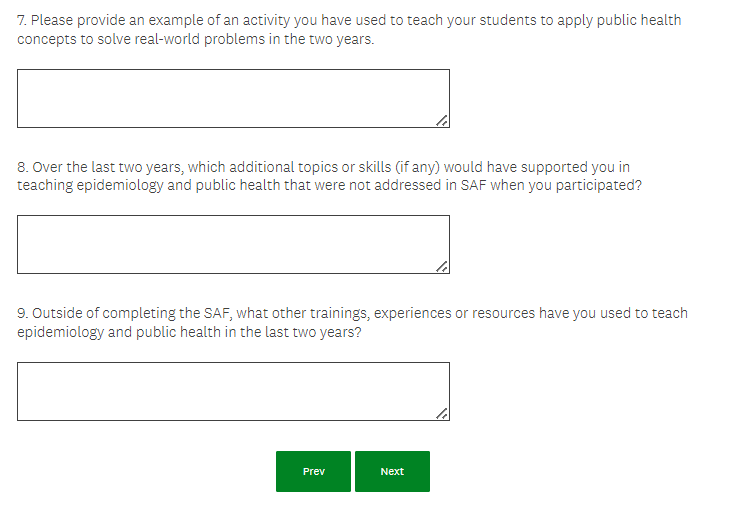Click into the question 8 answer text area

[233, 244]
